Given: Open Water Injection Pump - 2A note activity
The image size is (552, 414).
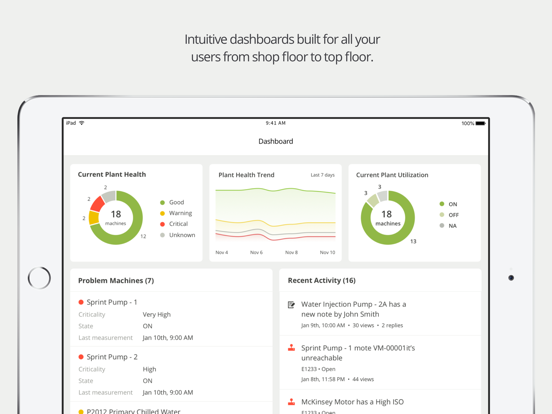Looking at the screenshot, I should [380, 314].
